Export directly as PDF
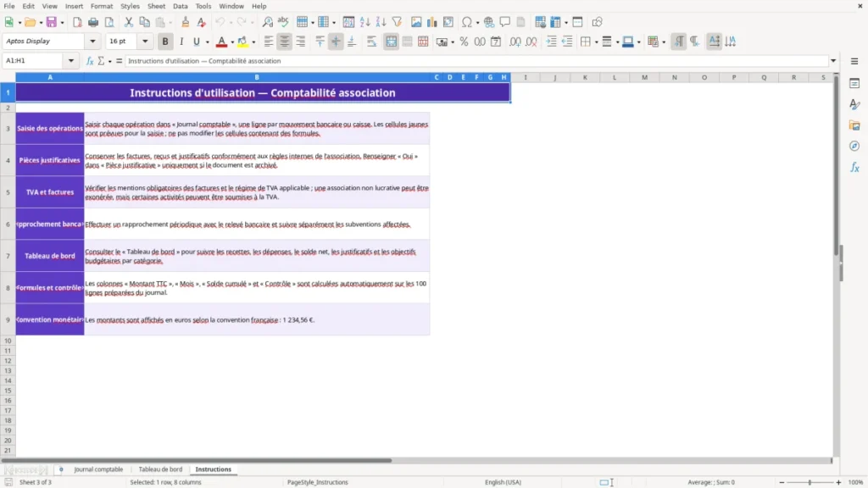 pyautogui.click(x=77, y=22)
